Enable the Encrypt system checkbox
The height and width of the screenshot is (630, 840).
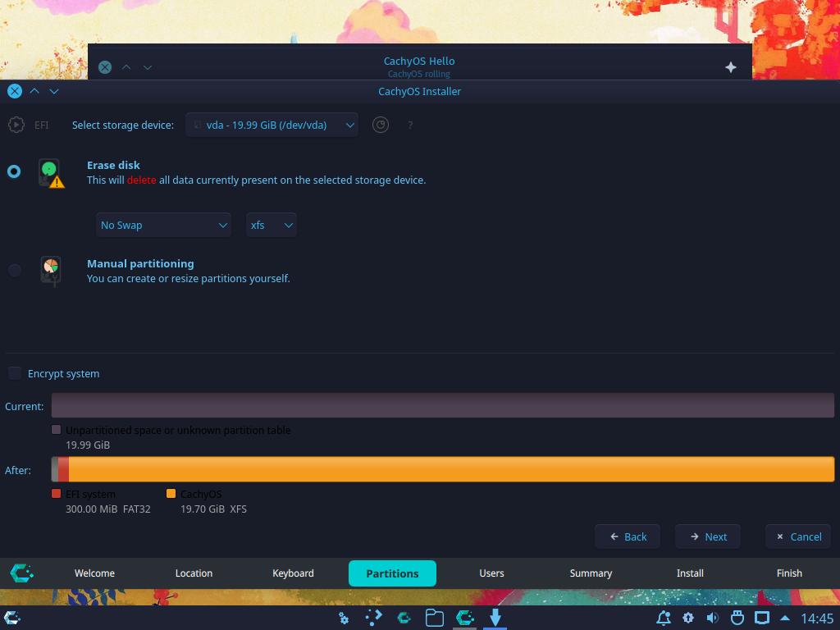point(15,373)
